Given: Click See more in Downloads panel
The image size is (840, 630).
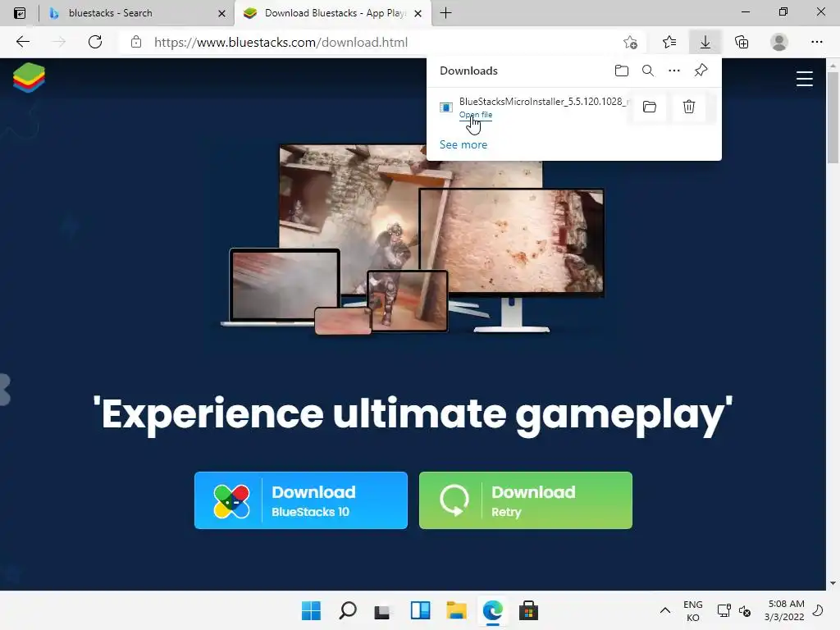Looking at the screenshot, I should click(463, 144).
